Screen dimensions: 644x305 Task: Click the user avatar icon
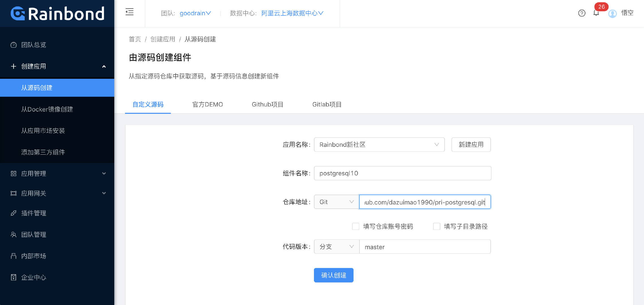613,13
